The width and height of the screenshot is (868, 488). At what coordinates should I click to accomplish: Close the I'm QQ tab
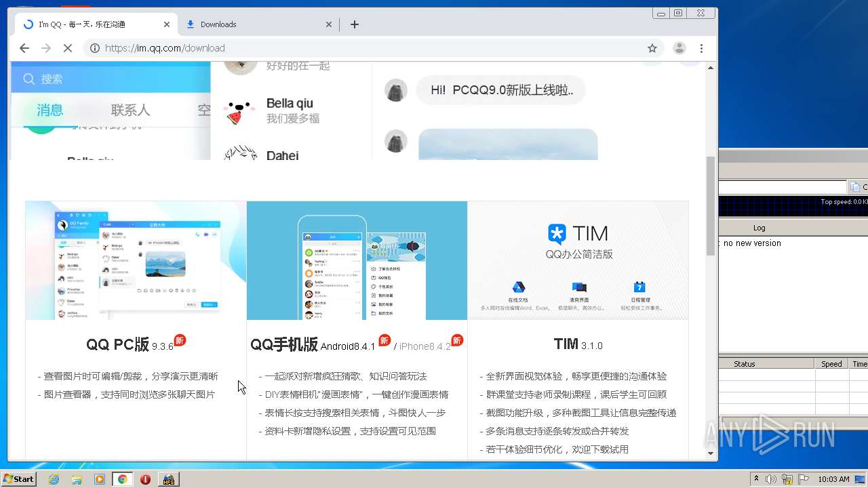(x=167, y=24)
